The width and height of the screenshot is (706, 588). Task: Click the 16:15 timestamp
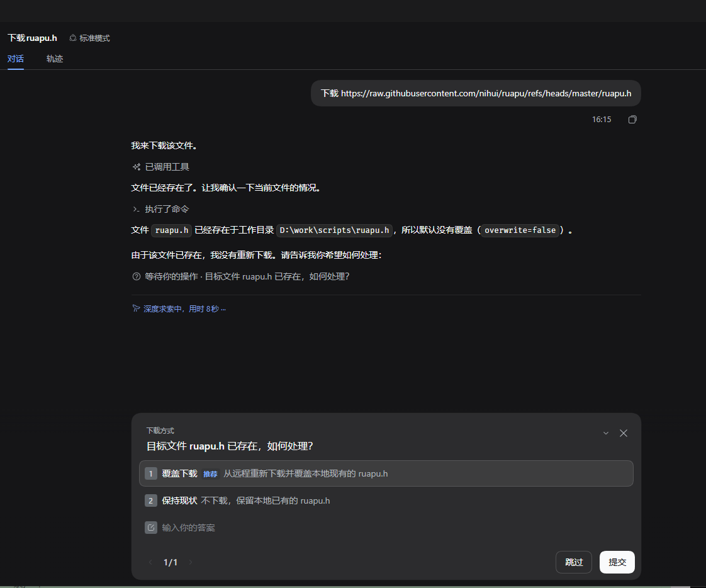click(x=602, y=120)
